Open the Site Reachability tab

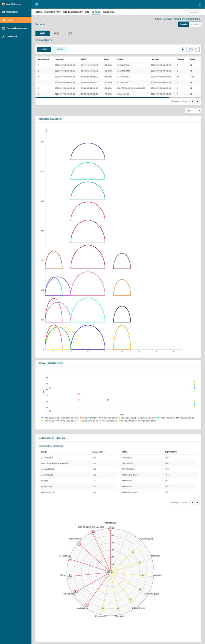tap(72, 12)
